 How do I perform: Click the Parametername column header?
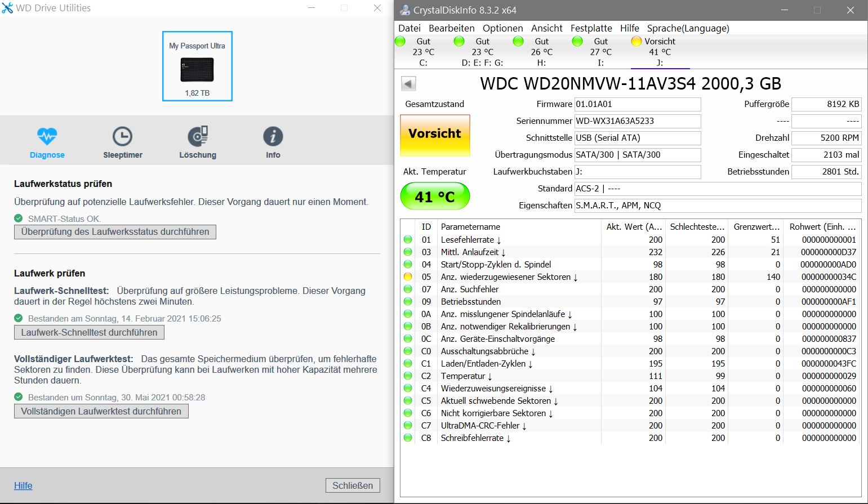518,226
